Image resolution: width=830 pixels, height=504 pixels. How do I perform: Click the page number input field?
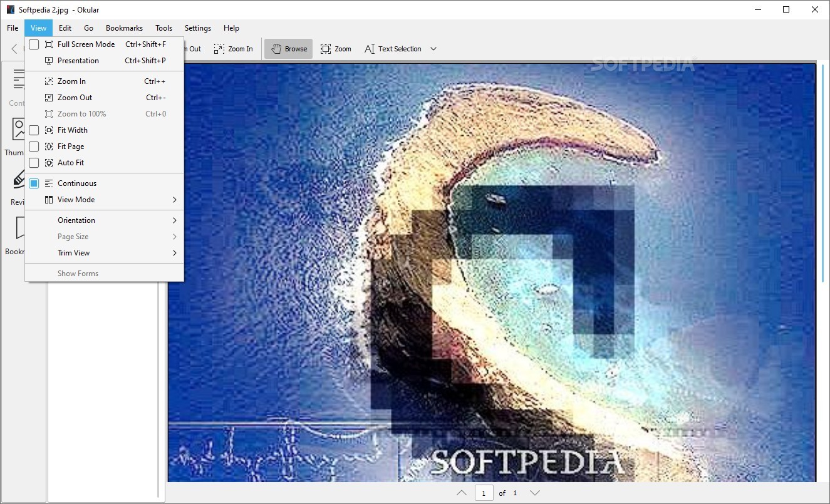[484, 493]
